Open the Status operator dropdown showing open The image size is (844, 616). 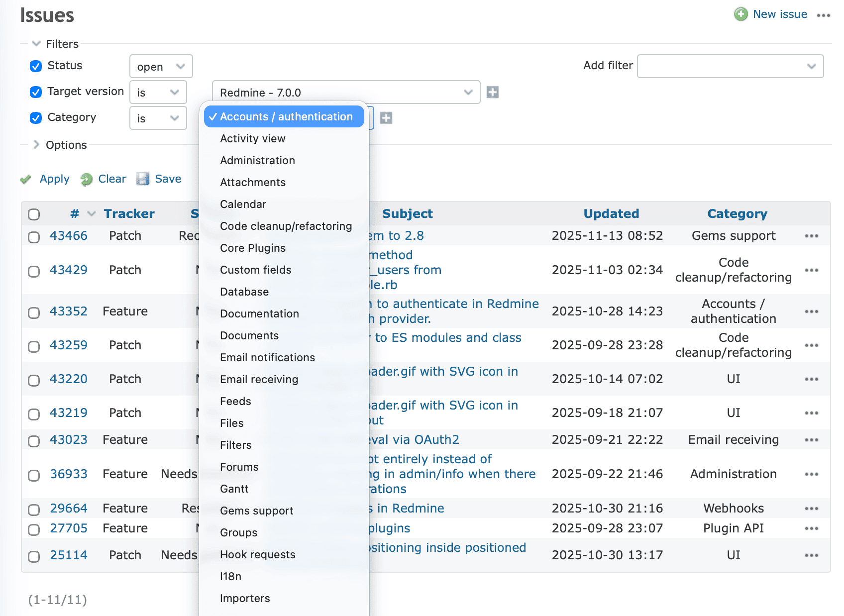click(161, 67)
